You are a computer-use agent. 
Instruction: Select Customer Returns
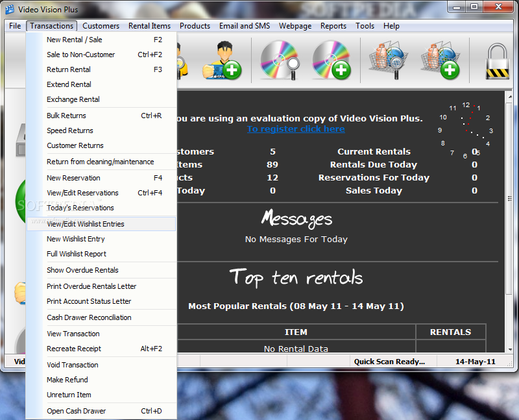[101, 145]
